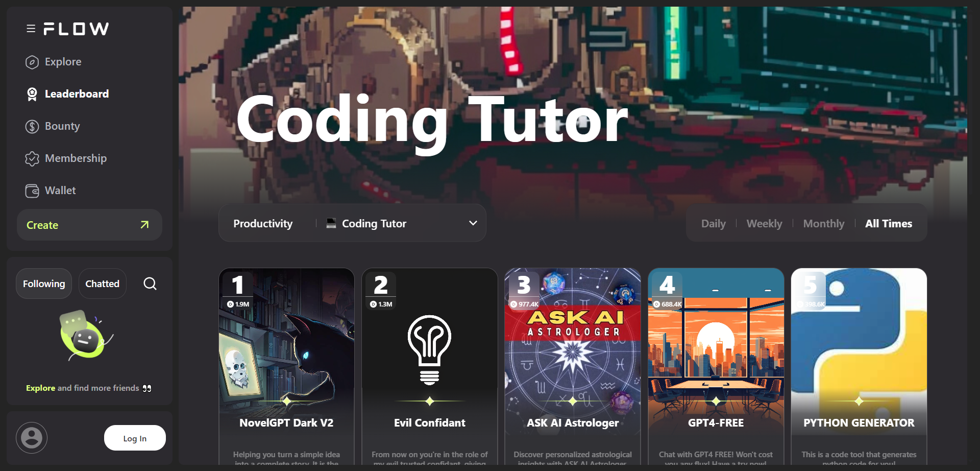Filter leaderboard by Weekly
This screenshot has height=471, width=980.
pos(764,223)
